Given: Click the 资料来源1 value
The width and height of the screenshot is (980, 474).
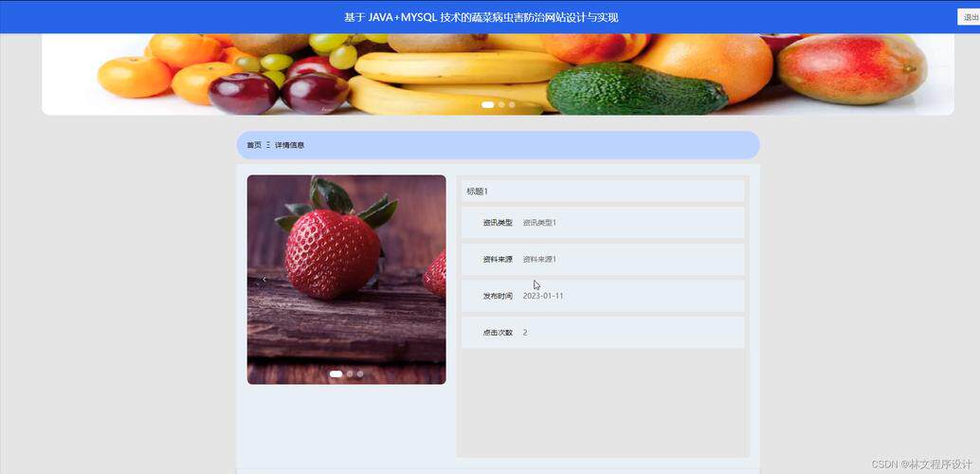Looking at the screenshot, I should (539, 259).
